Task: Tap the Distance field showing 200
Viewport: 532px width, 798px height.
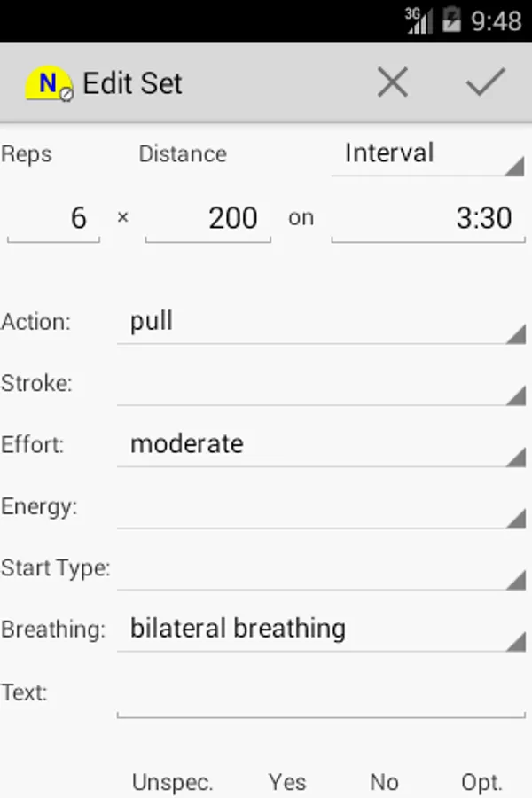Action: (x=208, y=218)
